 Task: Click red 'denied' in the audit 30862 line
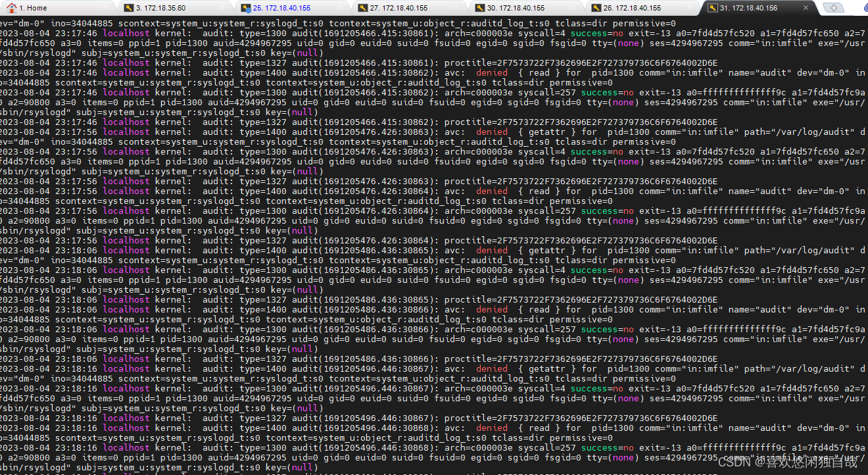click(492, 73)
